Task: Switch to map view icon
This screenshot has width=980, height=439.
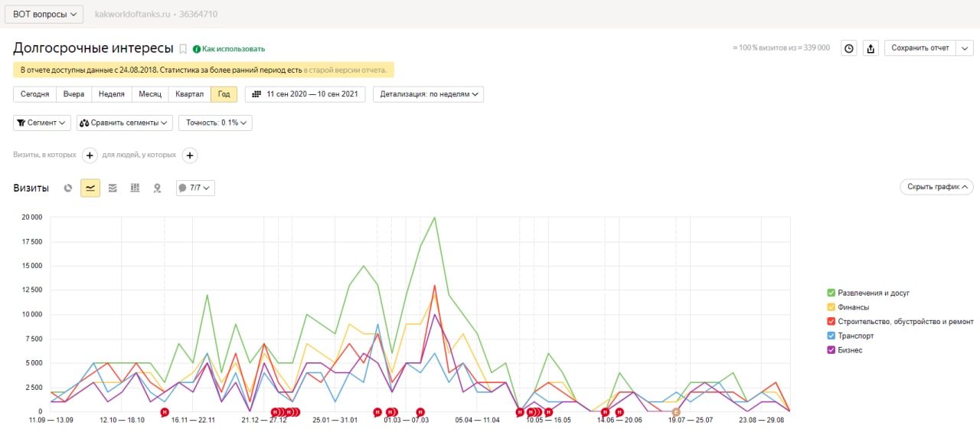Action: pyautogui.click(x=157, y=188)
